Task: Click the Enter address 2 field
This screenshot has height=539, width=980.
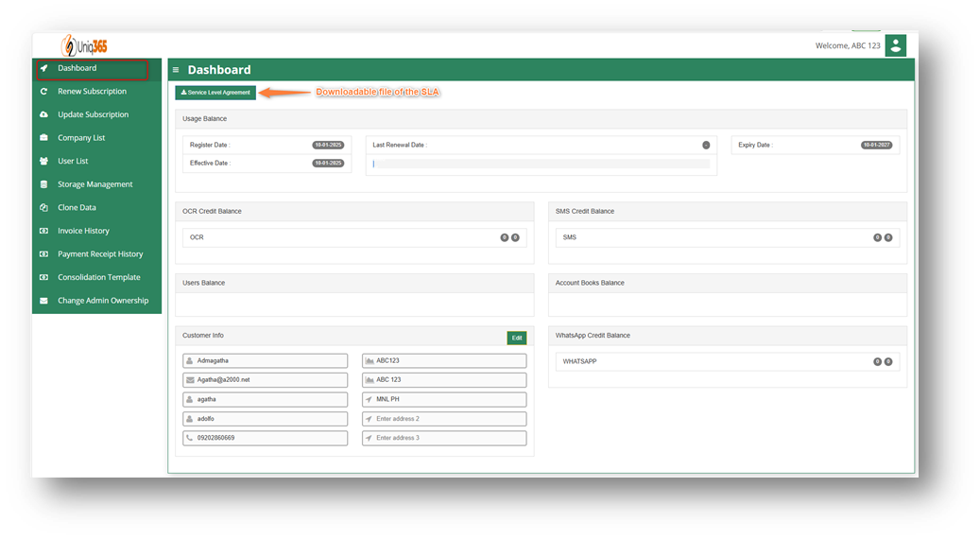Action: pyautogui.click(x=444, y=419)
